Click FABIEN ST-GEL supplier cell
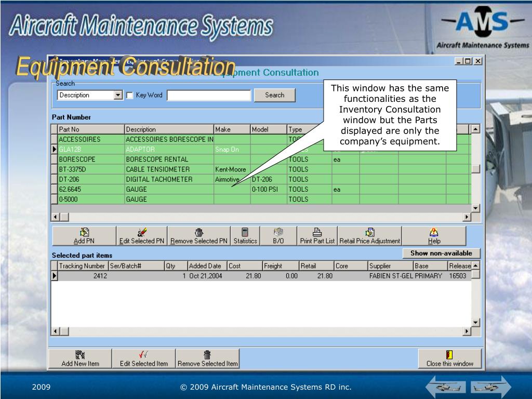 coord(391,276)
